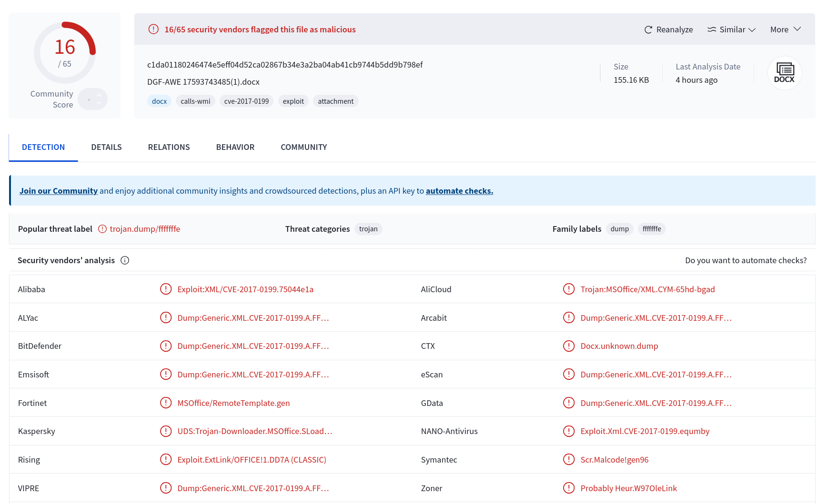Click the DOCX file type icon
Screen dimensions: 827x504
click(785, 73)
